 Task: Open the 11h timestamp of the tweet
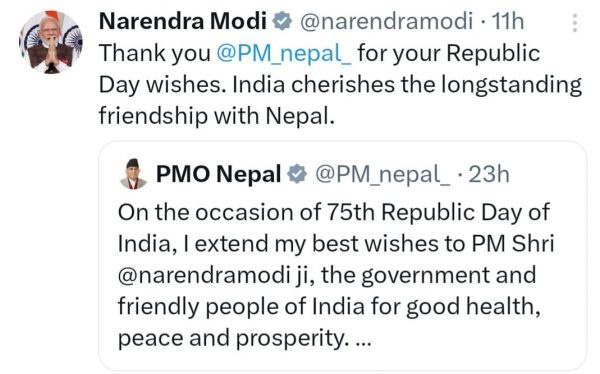coord(507,21)
